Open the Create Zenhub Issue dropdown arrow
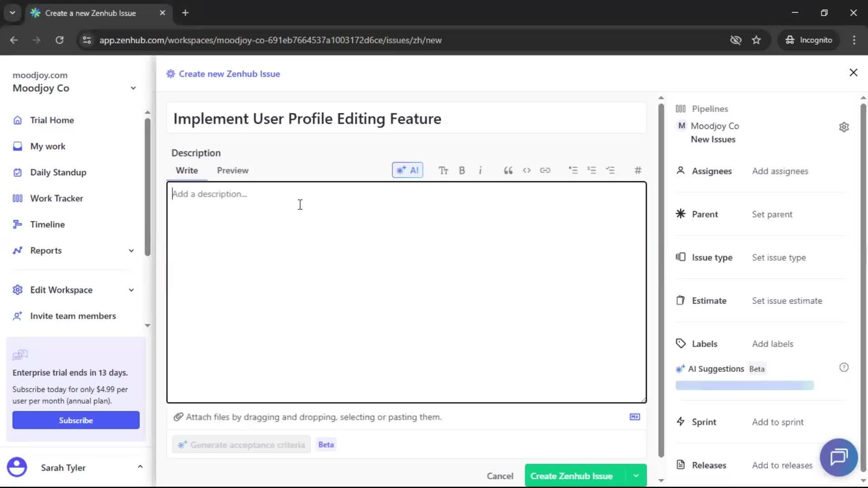Viewport: 868px width, 488px height. [636, 475]
